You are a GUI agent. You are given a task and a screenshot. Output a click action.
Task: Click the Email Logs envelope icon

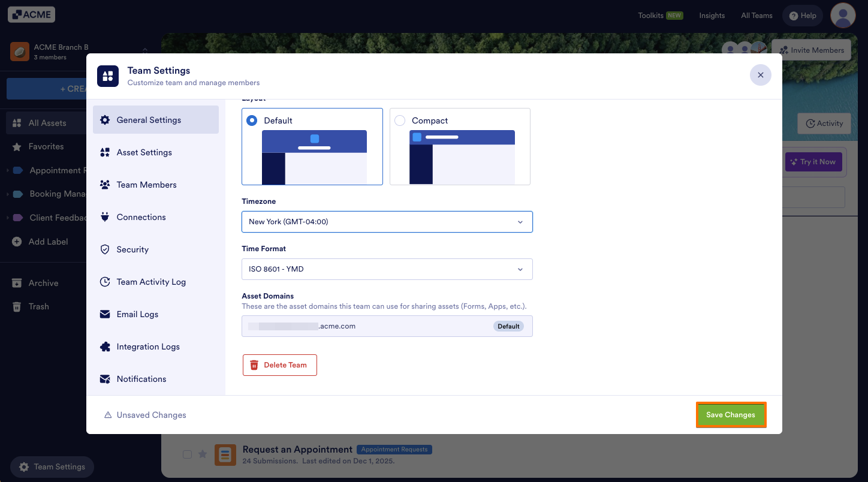pos(105,314)
